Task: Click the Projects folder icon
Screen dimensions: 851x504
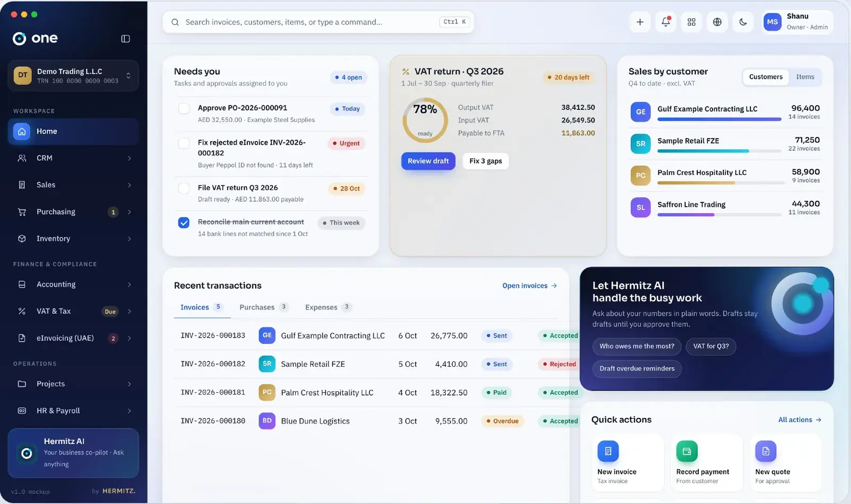Action: click(x=22, y=384)
